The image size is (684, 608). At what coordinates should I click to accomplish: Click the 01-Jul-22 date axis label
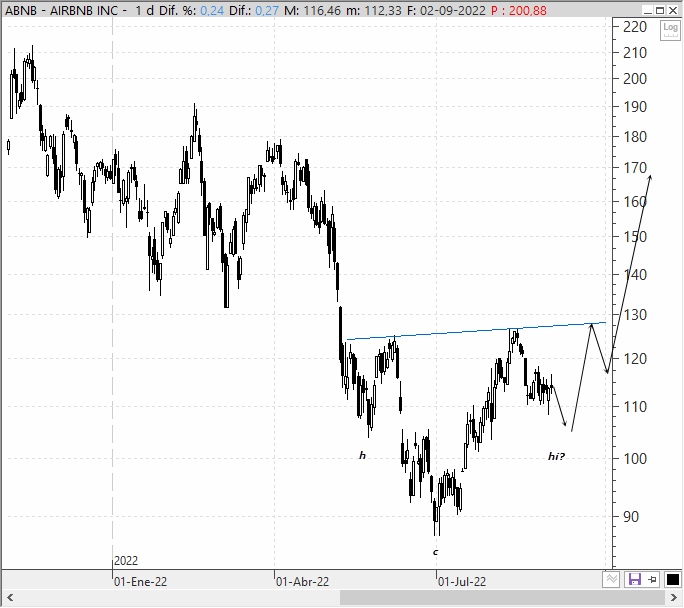(x=462, y=582)
